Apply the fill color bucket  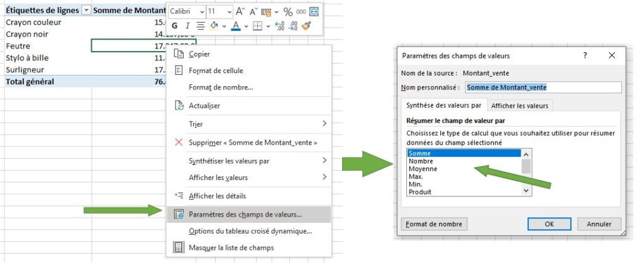click(214, 26)
